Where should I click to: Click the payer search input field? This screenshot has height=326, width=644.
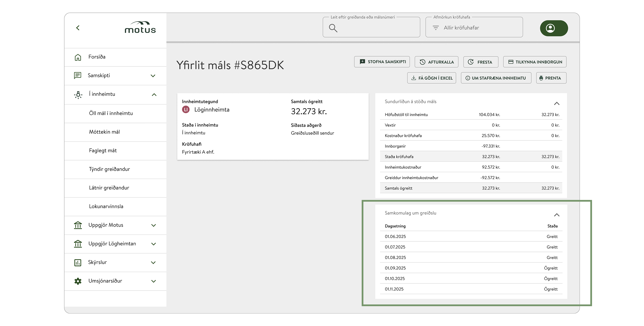coord(371,28)
